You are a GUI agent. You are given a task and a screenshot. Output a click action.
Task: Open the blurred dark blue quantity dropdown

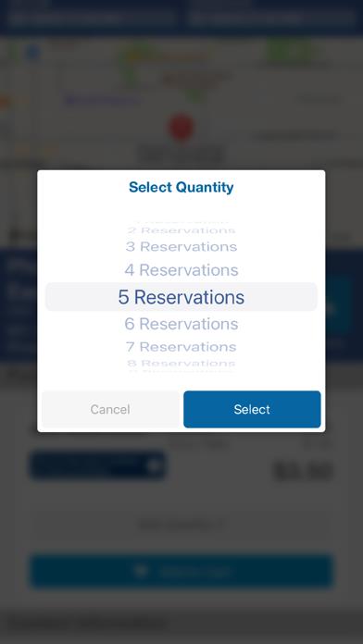(98, 465)
